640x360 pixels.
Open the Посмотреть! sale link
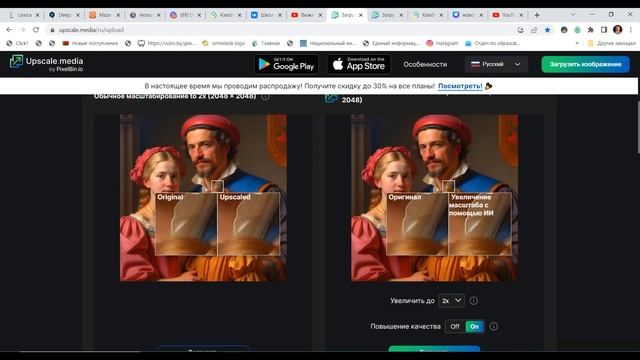pos(460,86)
